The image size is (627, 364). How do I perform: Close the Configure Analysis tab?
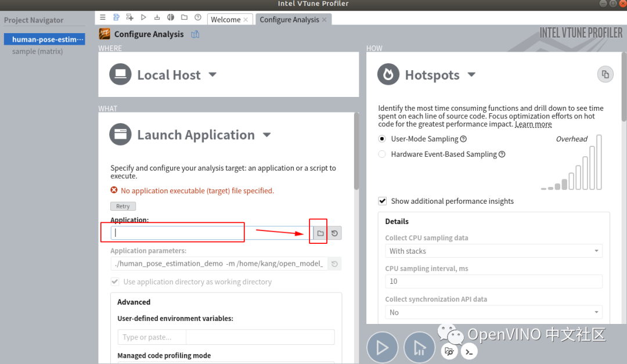325,20
